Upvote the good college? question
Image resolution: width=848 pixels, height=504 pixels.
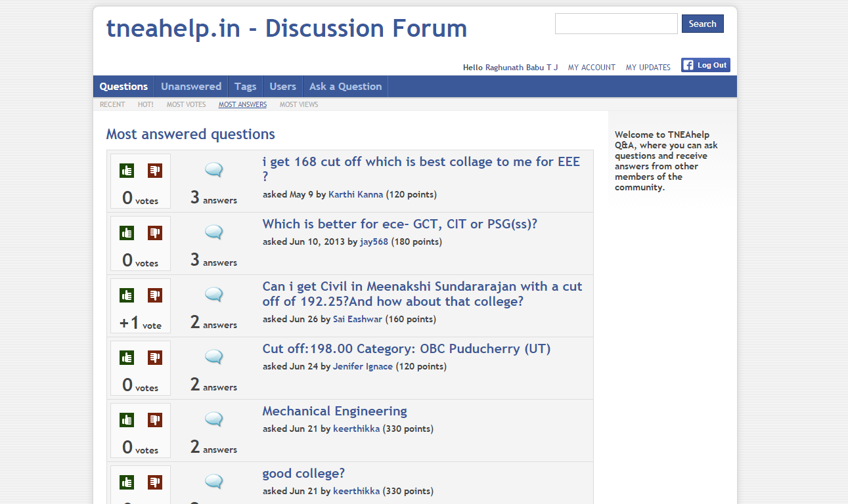pyautogui.click(x=127, y=482)
